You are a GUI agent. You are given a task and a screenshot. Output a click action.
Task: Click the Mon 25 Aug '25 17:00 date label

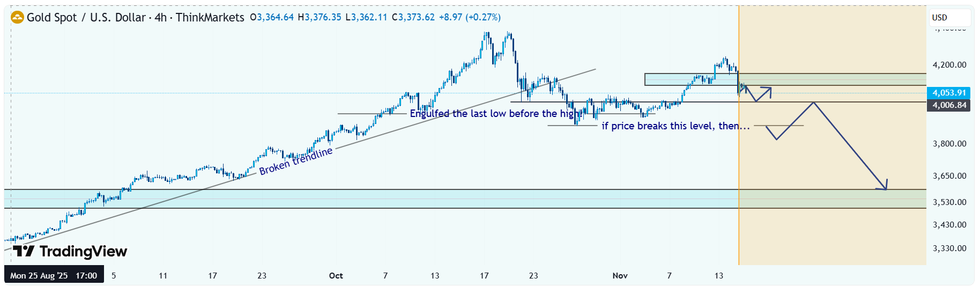pos(54,276)
